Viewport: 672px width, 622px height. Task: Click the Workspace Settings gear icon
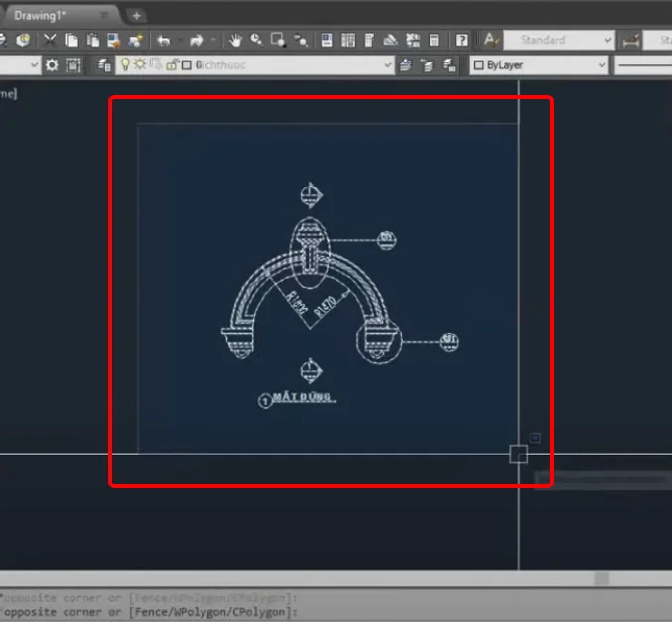[x=52, y=65]
